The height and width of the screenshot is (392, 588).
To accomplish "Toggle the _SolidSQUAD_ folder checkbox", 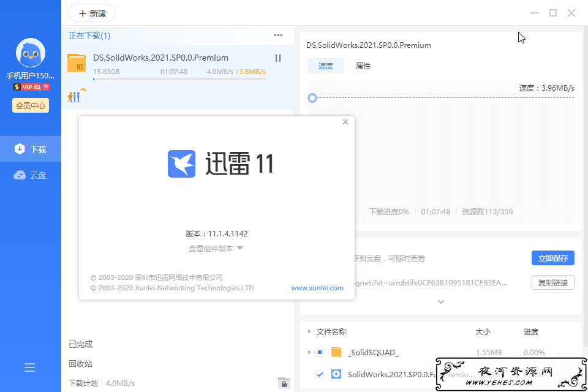I will click(320, 352).
